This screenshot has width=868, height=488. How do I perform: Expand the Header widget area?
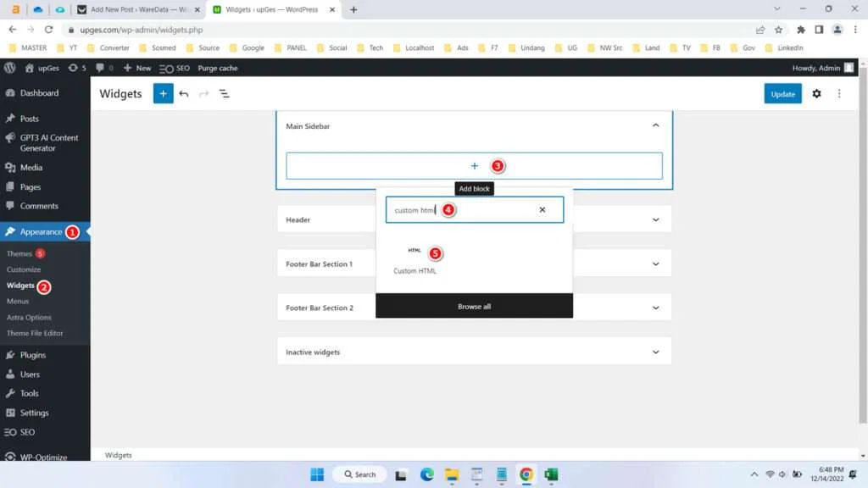655,219
